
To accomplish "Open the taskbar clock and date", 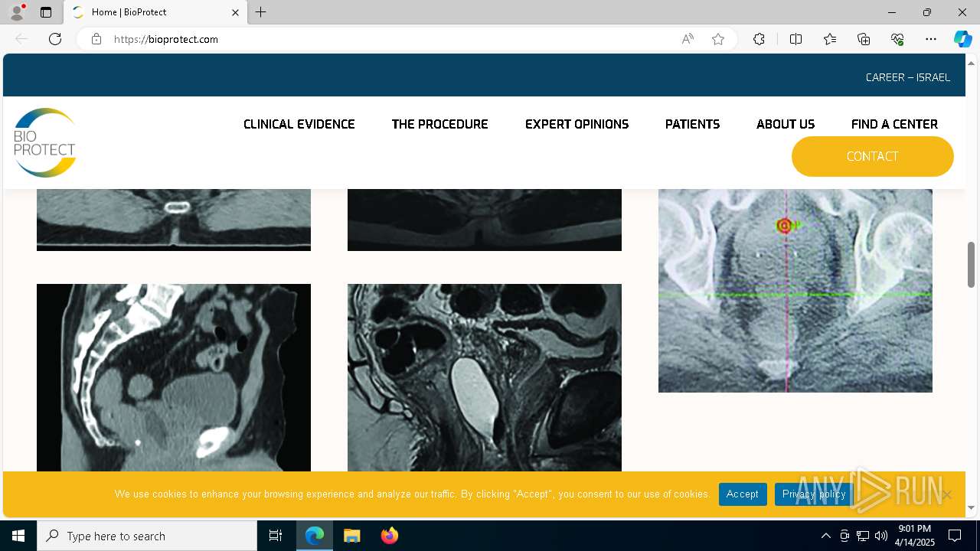I will coord(915,536).
